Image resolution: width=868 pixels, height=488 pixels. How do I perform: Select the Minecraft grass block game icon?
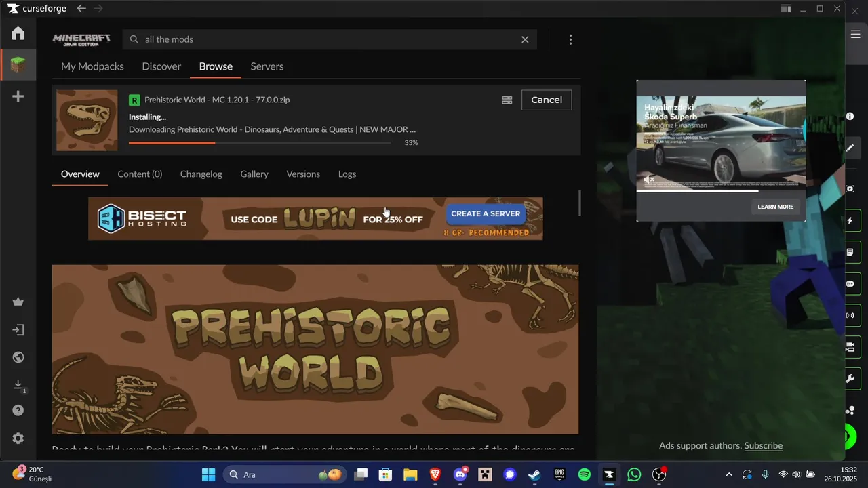18,65
